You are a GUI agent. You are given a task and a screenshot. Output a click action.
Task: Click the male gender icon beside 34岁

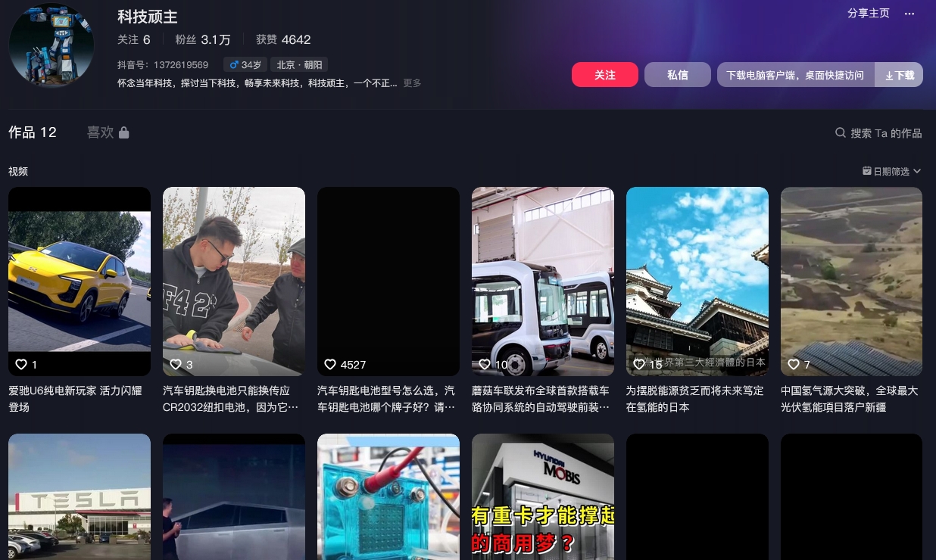click(x=234, y=65)
